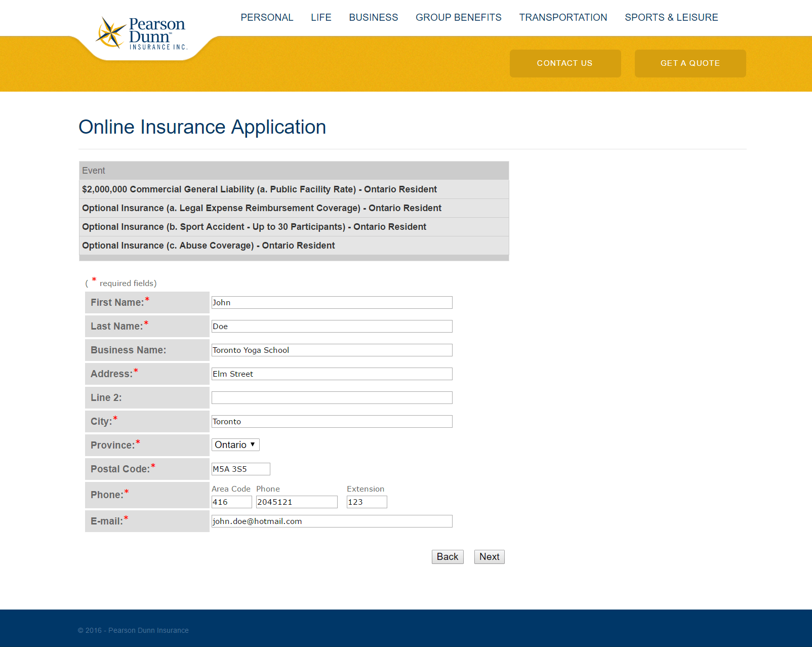Select the Commercial General Liability row text
Image resolution: width=812 pixels, height=647 pixels.
coord(259,189)
